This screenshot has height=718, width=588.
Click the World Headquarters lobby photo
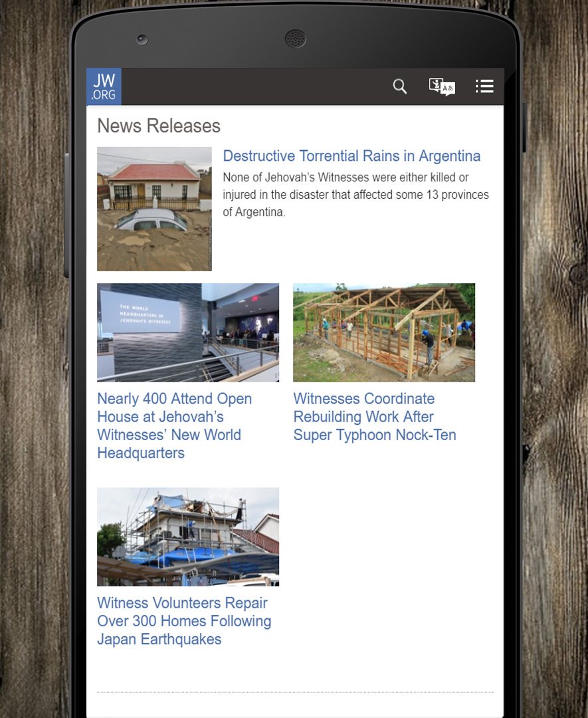point(188,332)
